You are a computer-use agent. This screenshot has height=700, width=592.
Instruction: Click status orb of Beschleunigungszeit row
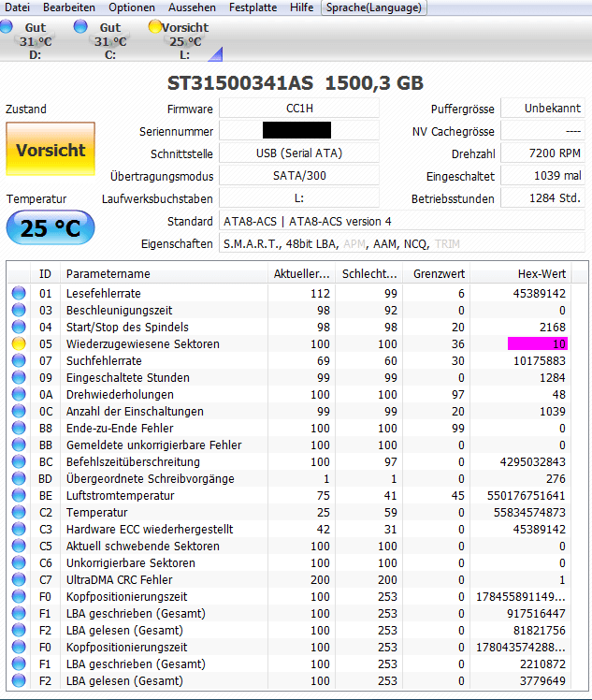point(19,311)
